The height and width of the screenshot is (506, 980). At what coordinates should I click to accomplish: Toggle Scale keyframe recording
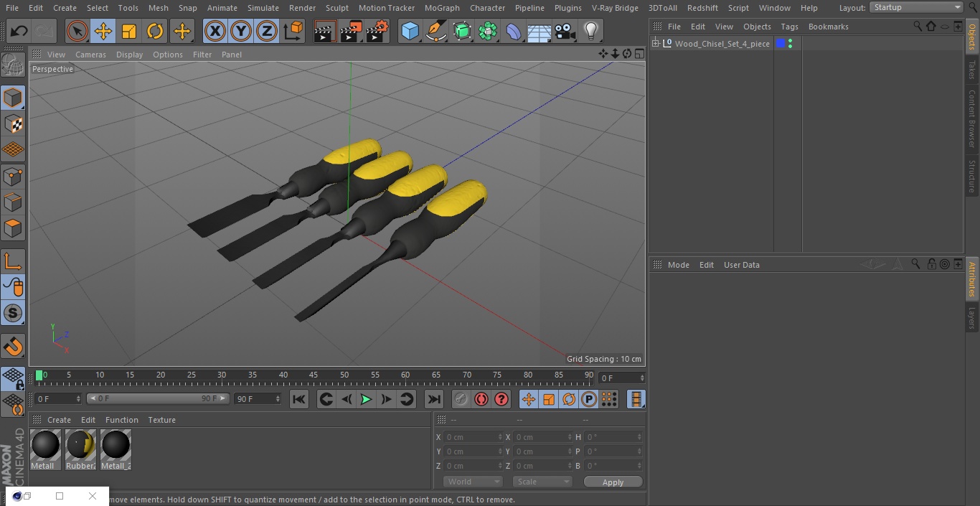pos(549,399)
